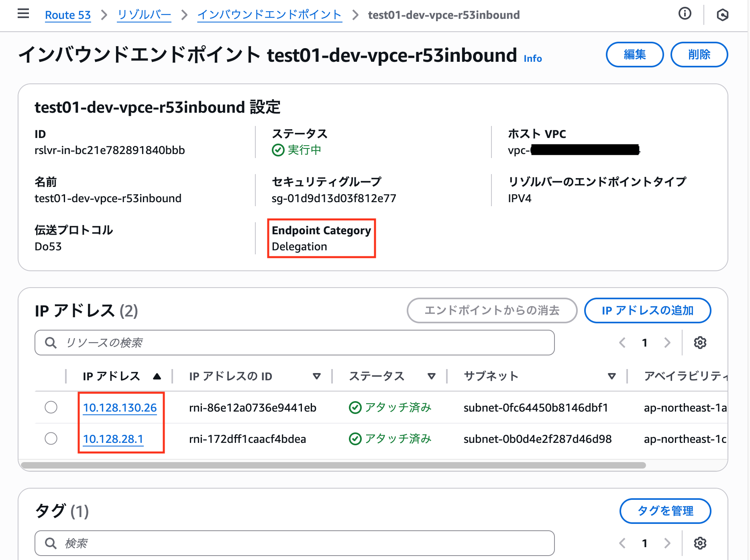This screenshot has width=750, height=560.
Task: Go to previous page in タグ list
Action: tap(622, 543)
